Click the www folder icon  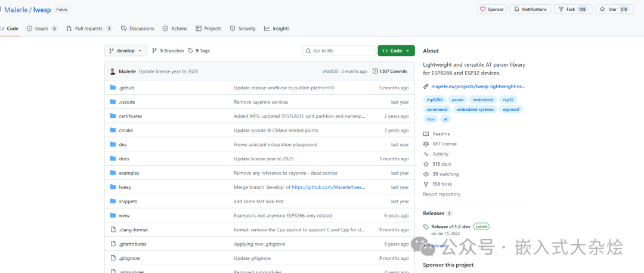pos(113,216)
